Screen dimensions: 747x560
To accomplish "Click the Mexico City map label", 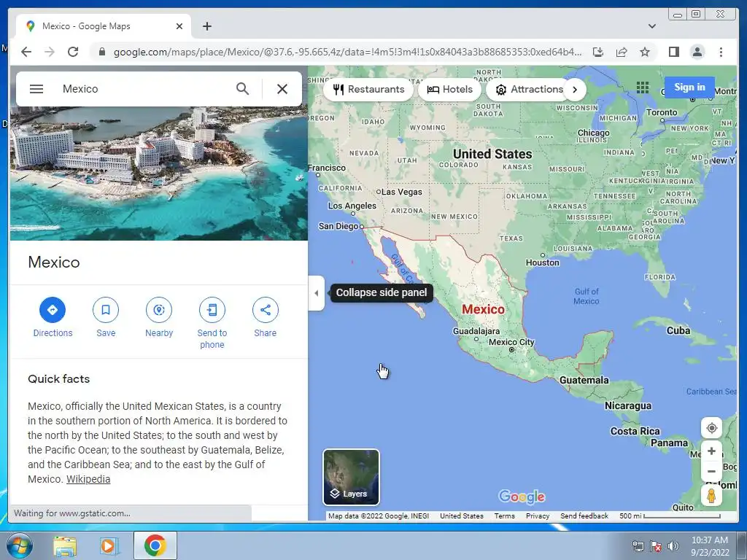I will 511,343.
